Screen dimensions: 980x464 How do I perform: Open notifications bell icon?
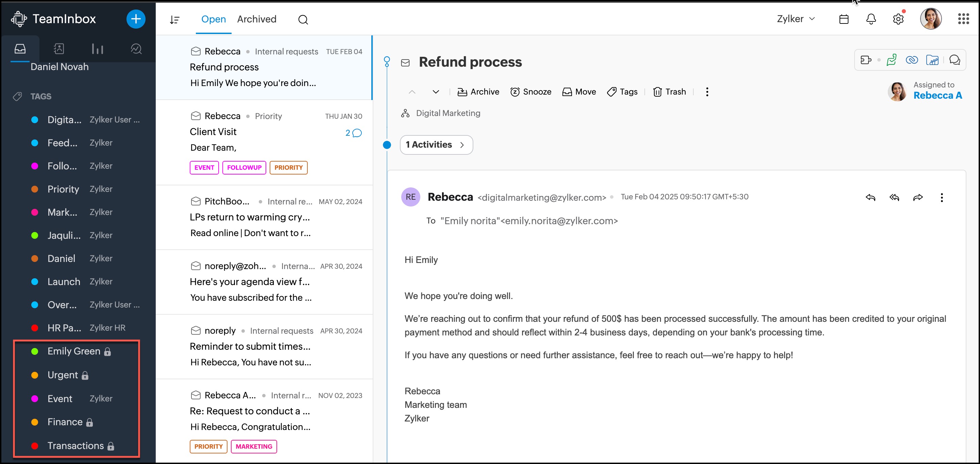(x=871, y=19)
